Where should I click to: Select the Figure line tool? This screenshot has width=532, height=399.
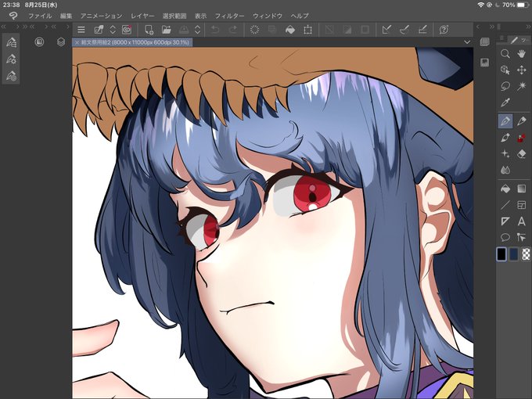pos(505,205)
